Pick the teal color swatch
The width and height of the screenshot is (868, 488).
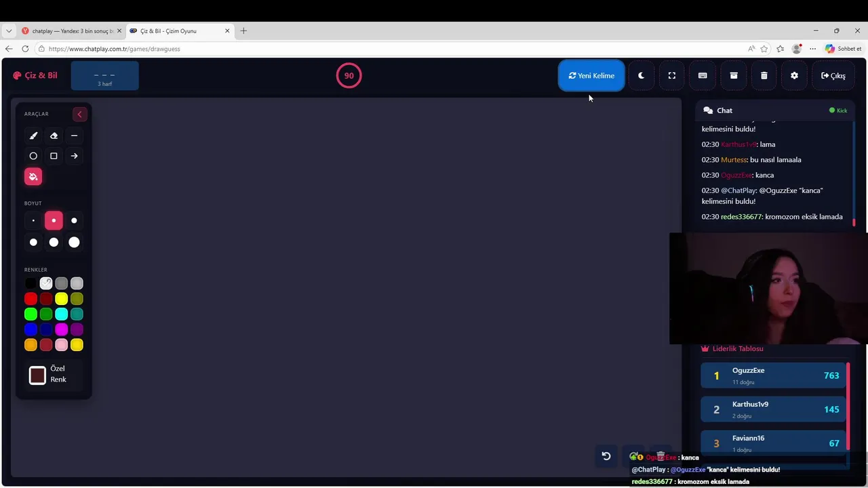[77, 314]
